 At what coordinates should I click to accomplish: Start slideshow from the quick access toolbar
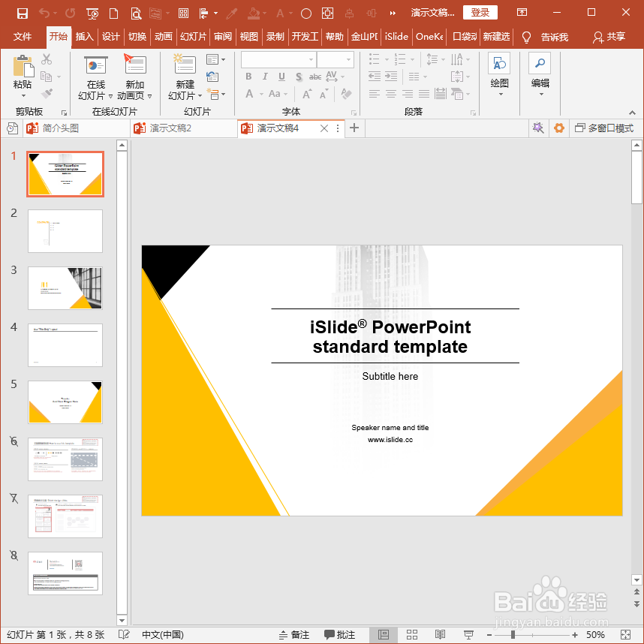click(x=92, y=14)
